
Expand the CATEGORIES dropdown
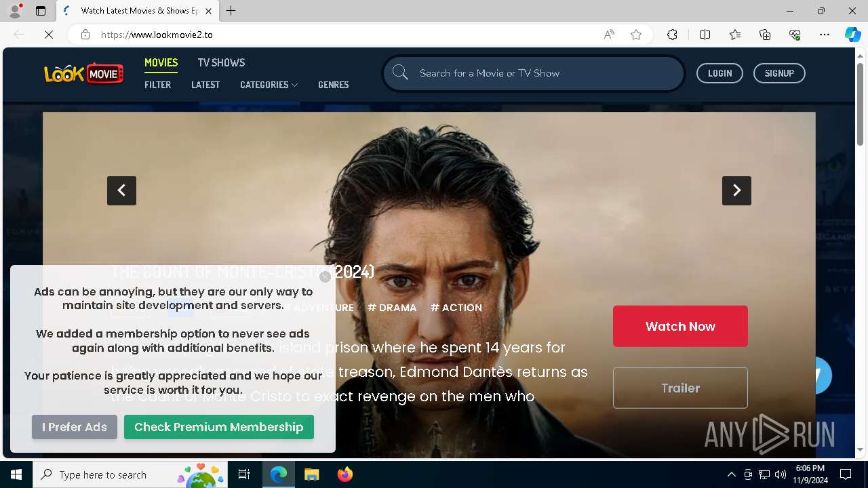click(269, 85)
